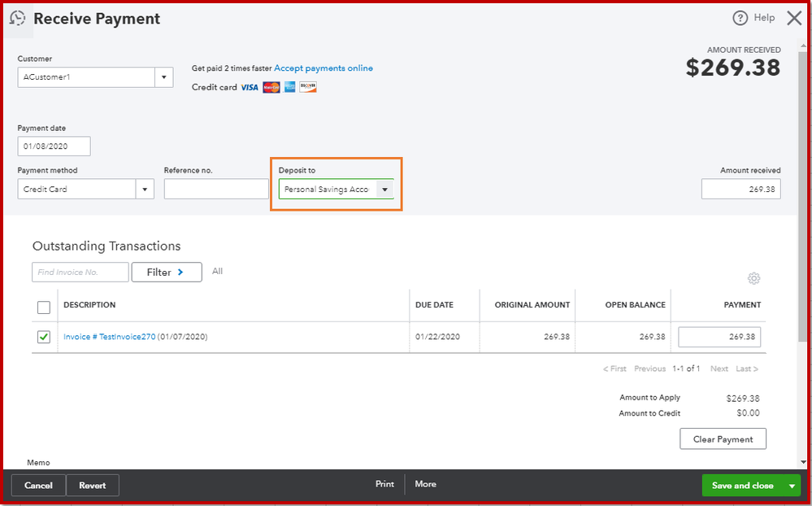The width and height of the screenshot is (812, 506).
Task: Click the DESCRIPTION column header
Action: pos(89,305)
